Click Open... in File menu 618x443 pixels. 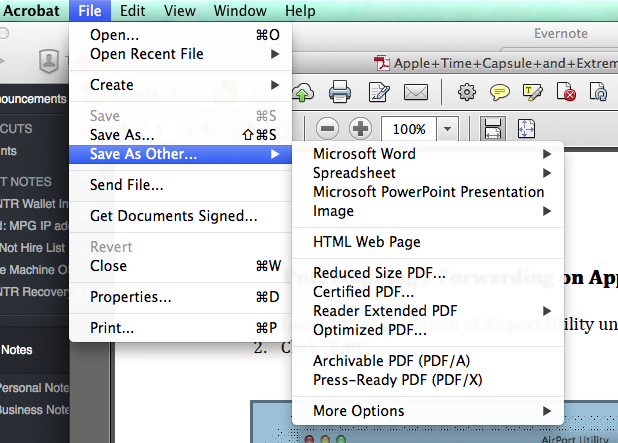(181, 35)
